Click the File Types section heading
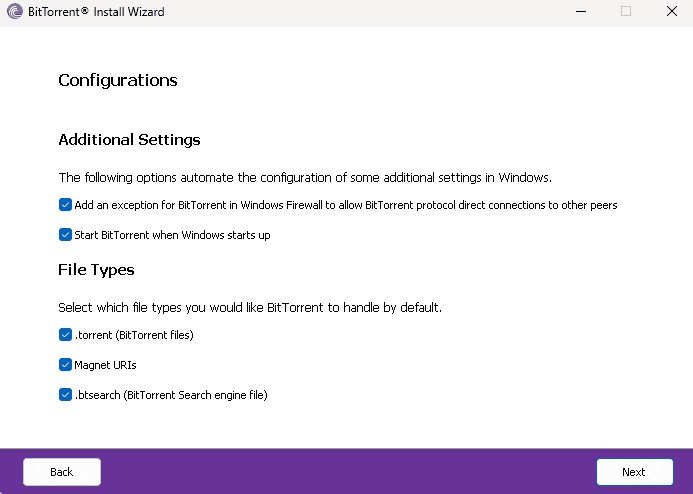The height and width of the screenshot is (494, 693). coord(96,269)
